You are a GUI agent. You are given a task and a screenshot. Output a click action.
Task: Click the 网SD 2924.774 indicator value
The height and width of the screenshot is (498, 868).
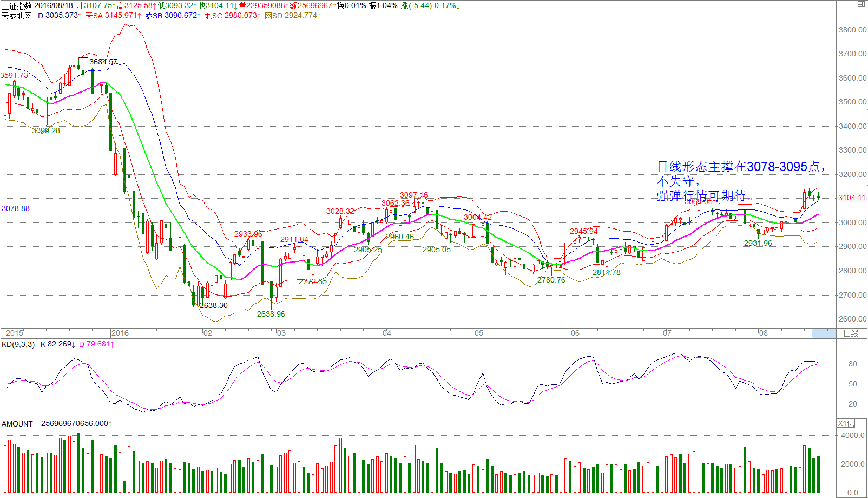[293, 16]
